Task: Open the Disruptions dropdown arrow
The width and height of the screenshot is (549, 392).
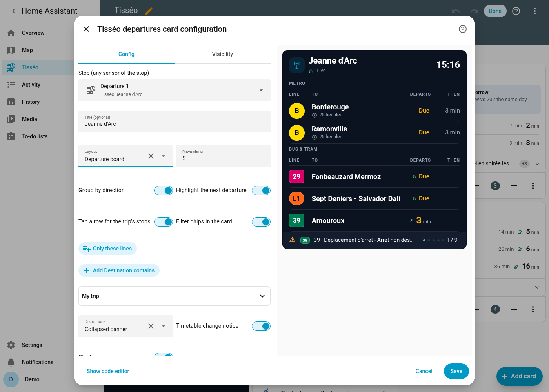Action: point(164,326)
